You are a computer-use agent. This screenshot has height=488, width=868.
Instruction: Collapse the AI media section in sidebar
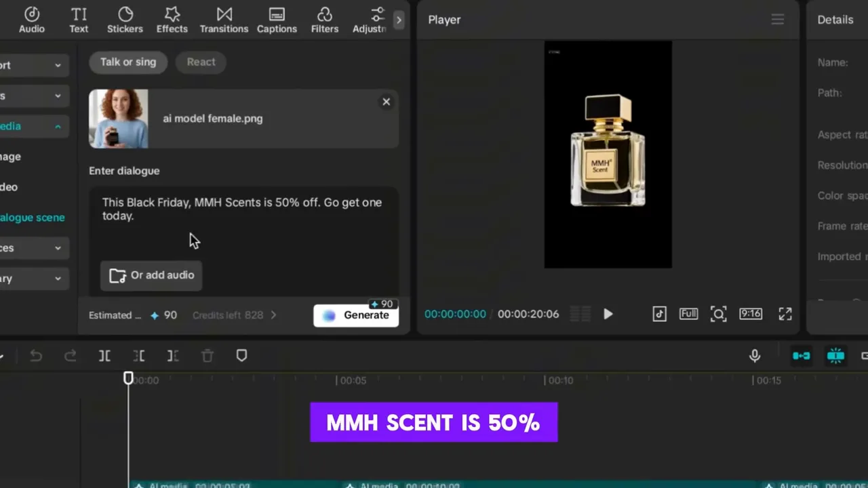pos(58,126)
